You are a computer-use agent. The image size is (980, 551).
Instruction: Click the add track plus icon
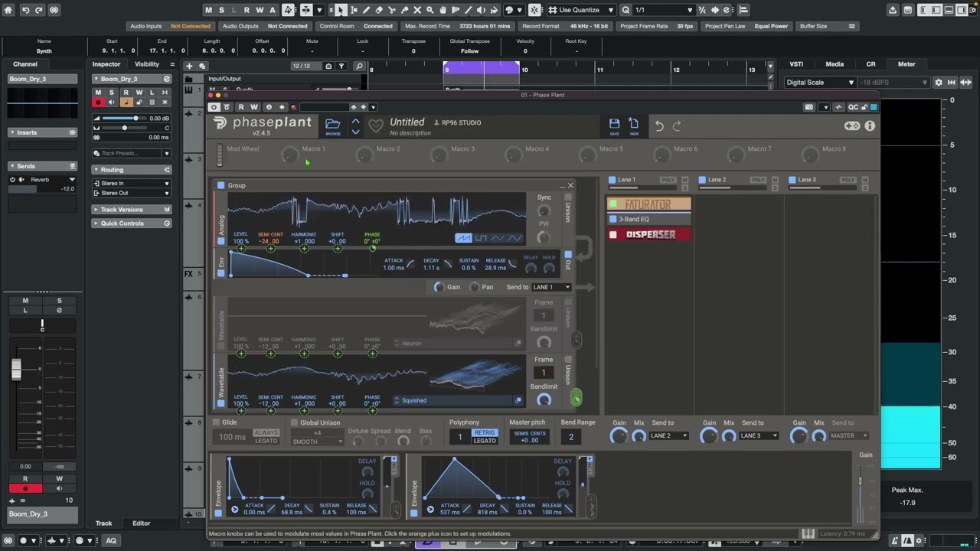pyautogui.click(x=189, y=66)
